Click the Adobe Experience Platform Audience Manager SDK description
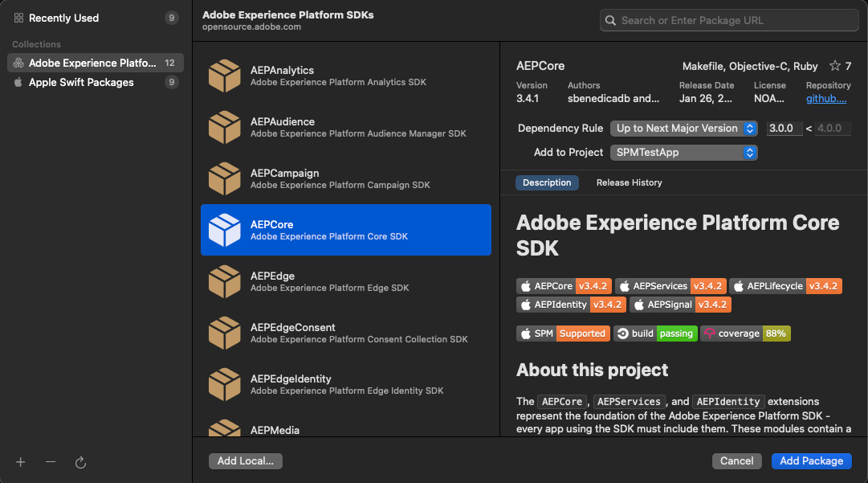 pos(358,133)
